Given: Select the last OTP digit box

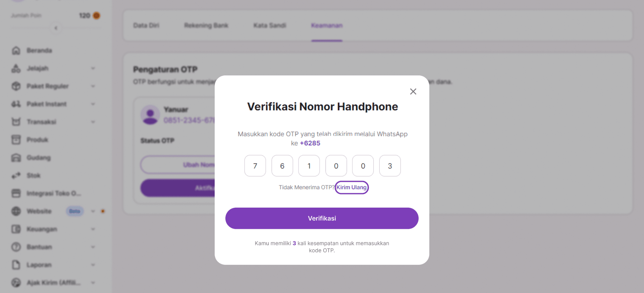Looking at the screenshot, I should (390, 166).
